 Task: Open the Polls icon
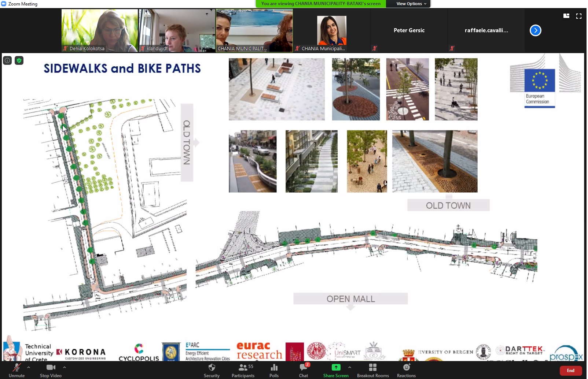pyautogui.click(x=274, y=368)
